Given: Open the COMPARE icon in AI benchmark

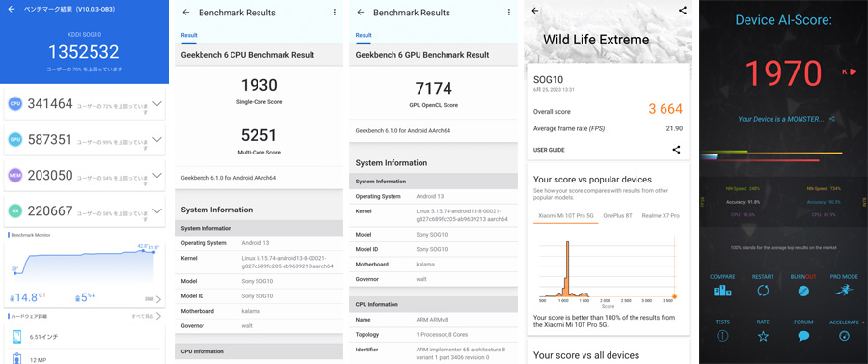Looking at the screenshot, I should pyautogui.click(x=722, y=290).
